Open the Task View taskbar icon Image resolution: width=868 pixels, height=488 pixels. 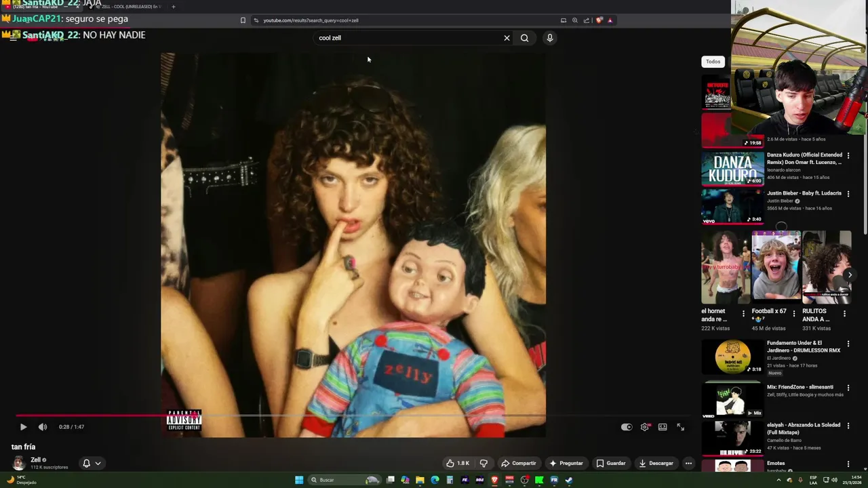tap(391, 480)
